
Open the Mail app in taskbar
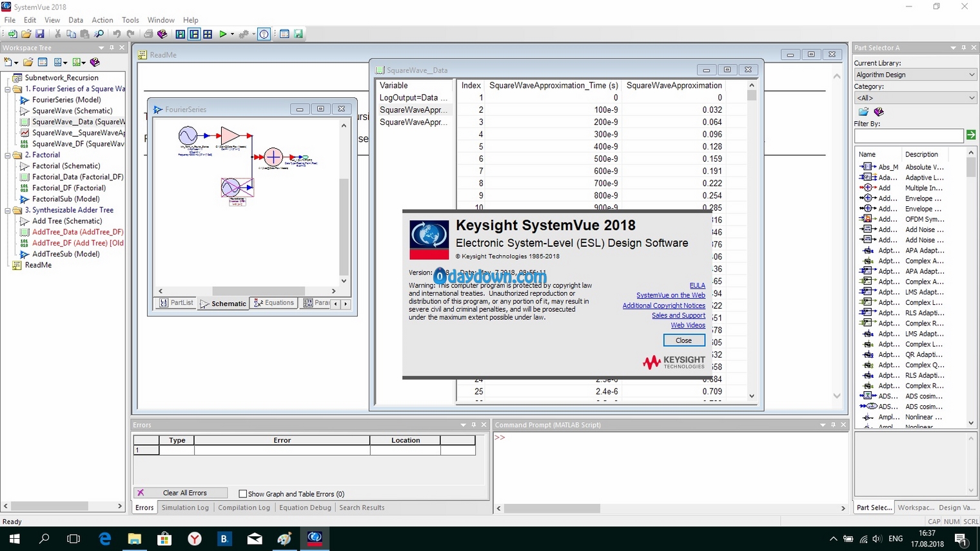click(x=255, y=538)
